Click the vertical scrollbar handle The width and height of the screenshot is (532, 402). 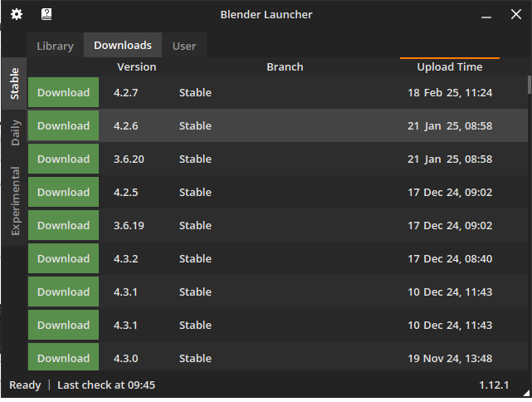click(x=529, y=85)
